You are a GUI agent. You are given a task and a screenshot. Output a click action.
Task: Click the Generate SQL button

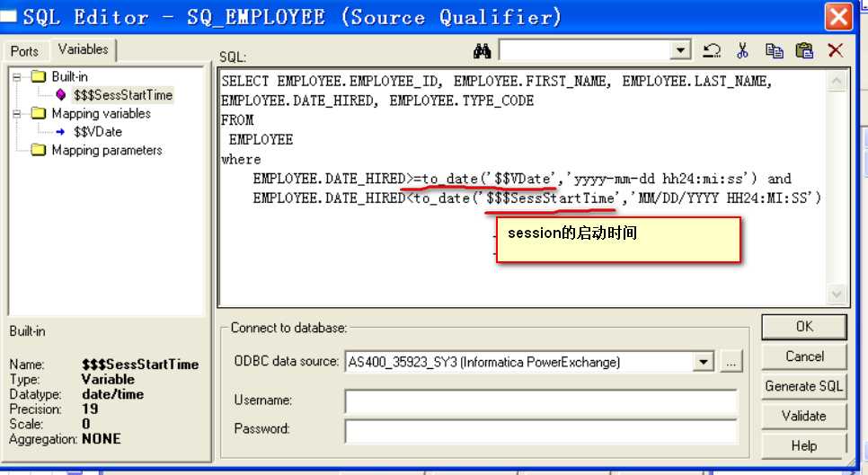pyautogui.click(x=804, y=386)
